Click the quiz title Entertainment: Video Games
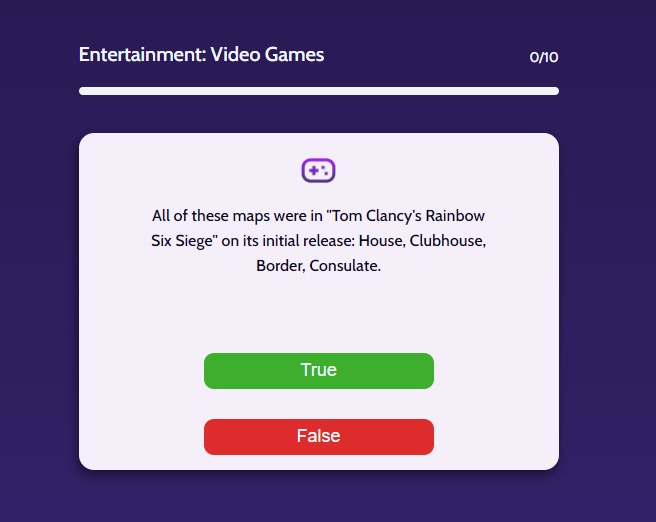Screen dimensions: 656x522 202,55
